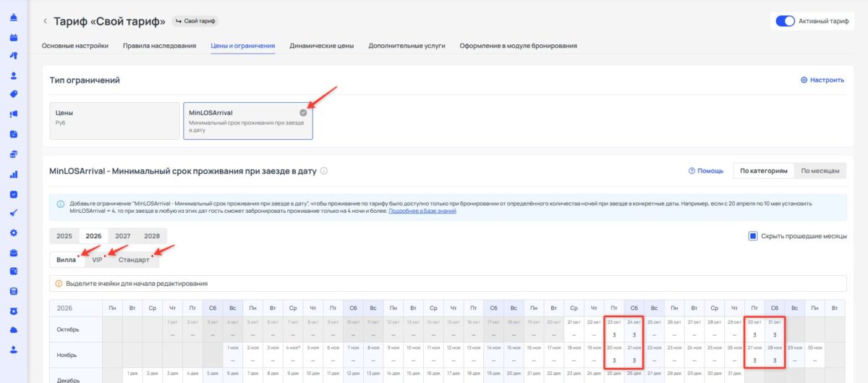
Task: Click the 24 окт cell value
Action: pos(634,334)
